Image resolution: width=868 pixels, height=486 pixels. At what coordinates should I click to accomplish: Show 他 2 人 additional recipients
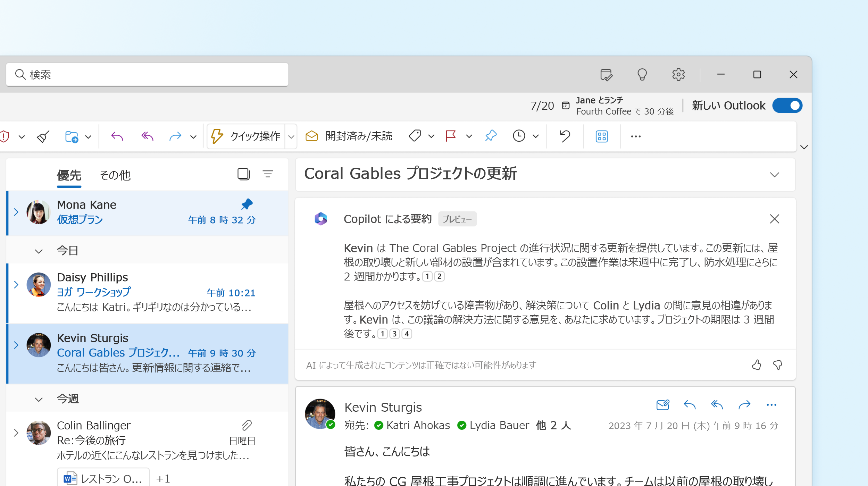553,425
